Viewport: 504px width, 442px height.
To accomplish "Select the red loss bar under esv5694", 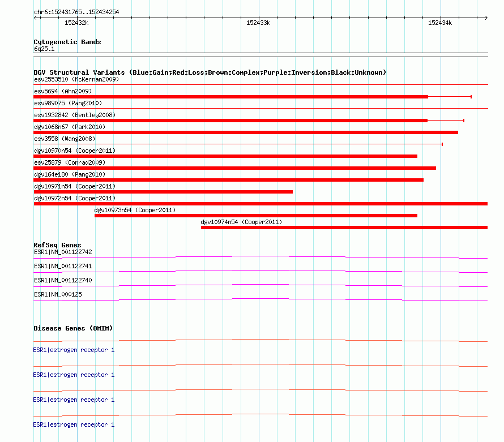I will 231,97.
